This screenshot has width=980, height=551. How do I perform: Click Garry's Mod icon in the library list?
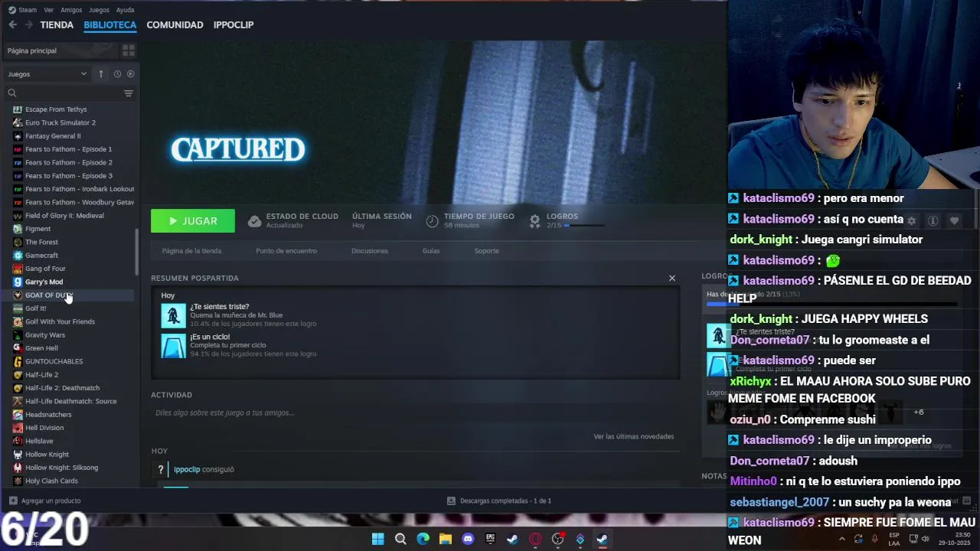18,282
